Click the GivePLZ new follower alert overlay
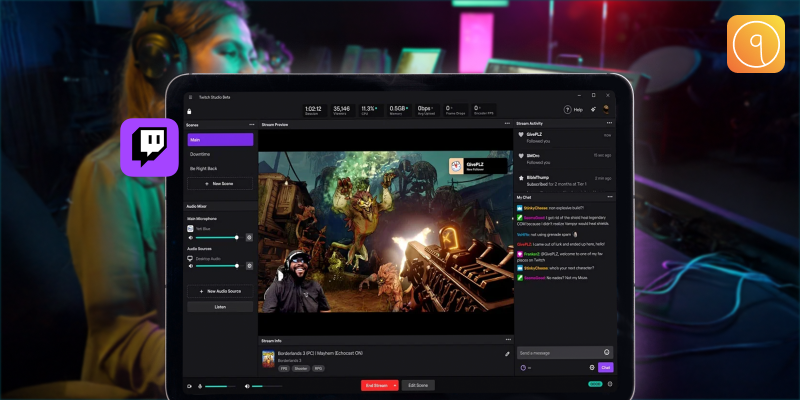This screenshot has width=800, height=400. [x=478, y=166]
